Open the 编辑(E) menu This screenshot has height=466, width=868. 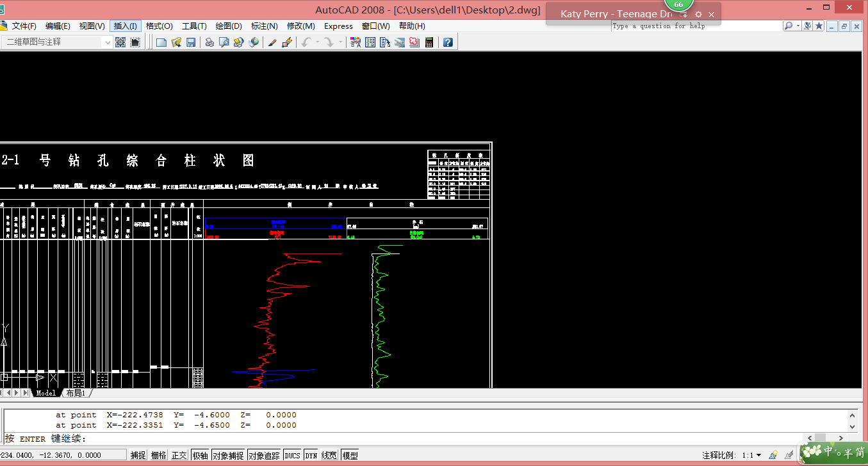tap(58, 26)
